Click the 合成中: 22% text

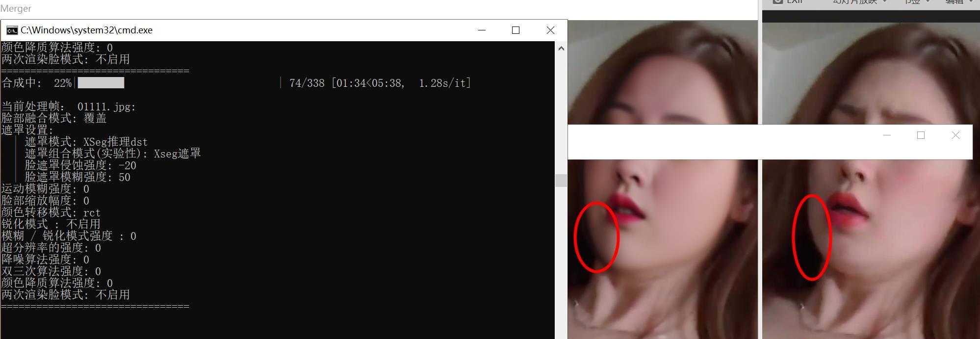tap(36, 83)
